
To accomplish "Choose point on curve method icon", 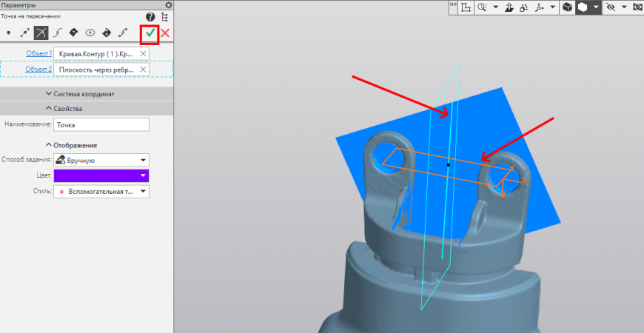I will point(57,33).
